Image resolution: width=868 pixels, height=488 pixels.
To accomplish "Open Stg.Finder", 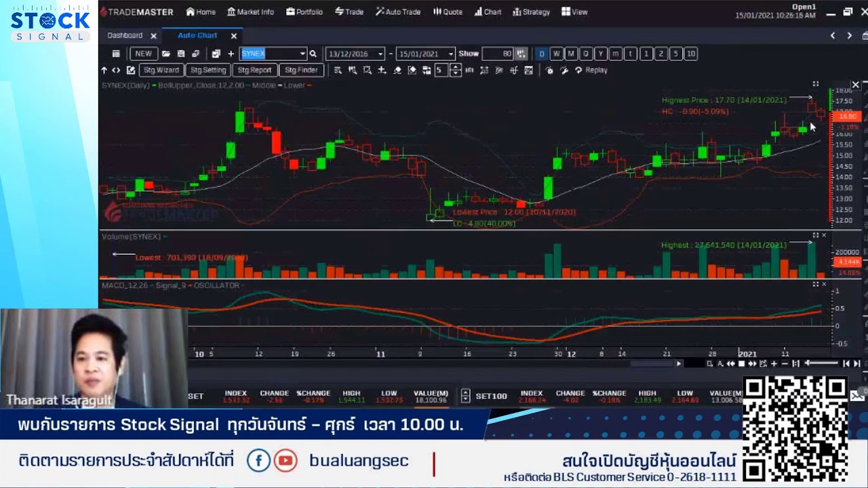I will click(301, 70).
